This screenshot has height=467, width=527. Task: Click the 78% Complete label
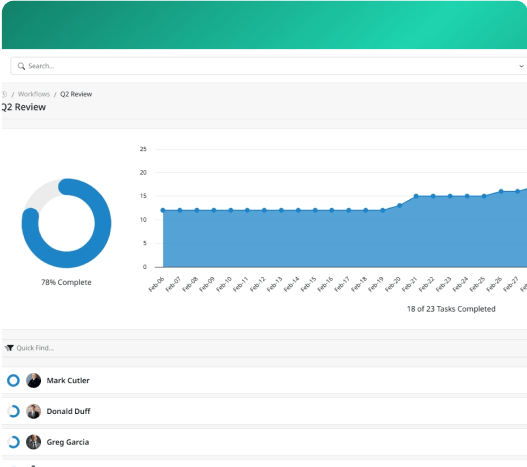point(66,282)
